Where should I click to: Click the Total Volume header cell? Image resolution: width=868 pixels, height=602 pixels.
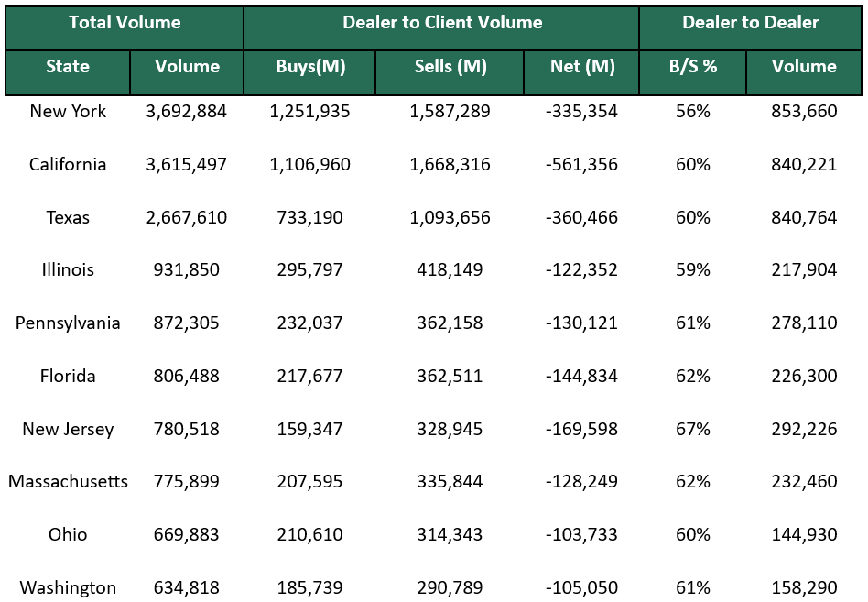tap(125, 23)
